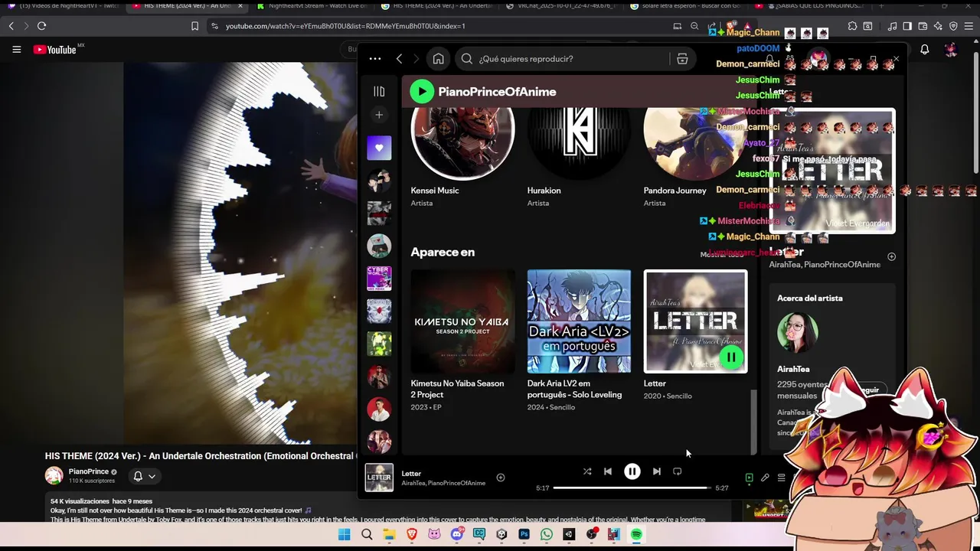Open Brave VPN shield icon

click(953, 26)
